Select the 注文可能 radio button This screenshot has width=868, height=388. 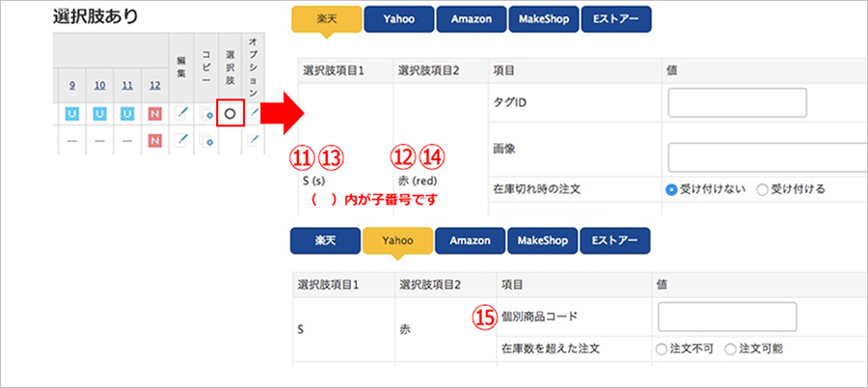pos(730,349)
